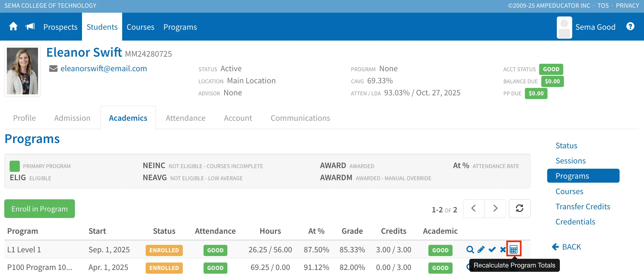Click the $0.00 BALANCE DUE badge
This screenshot has height=278, width=644.
coord(552,81)
